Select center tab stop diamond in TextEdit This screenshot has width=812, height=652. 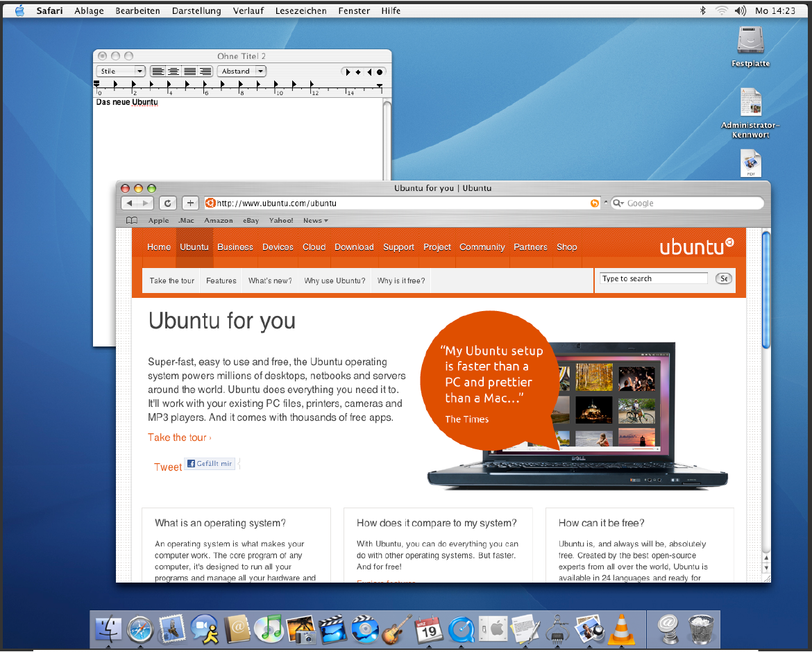358,72
